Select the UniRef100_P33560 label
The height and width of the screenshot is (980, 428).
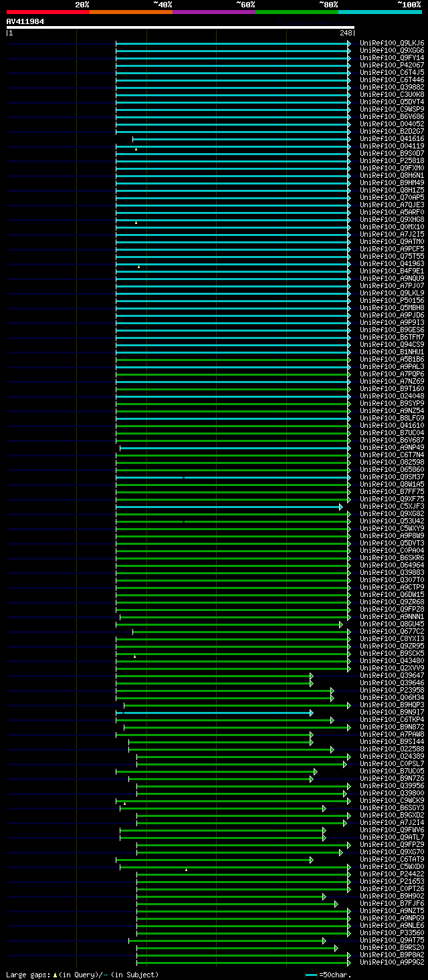pos(392,933)
